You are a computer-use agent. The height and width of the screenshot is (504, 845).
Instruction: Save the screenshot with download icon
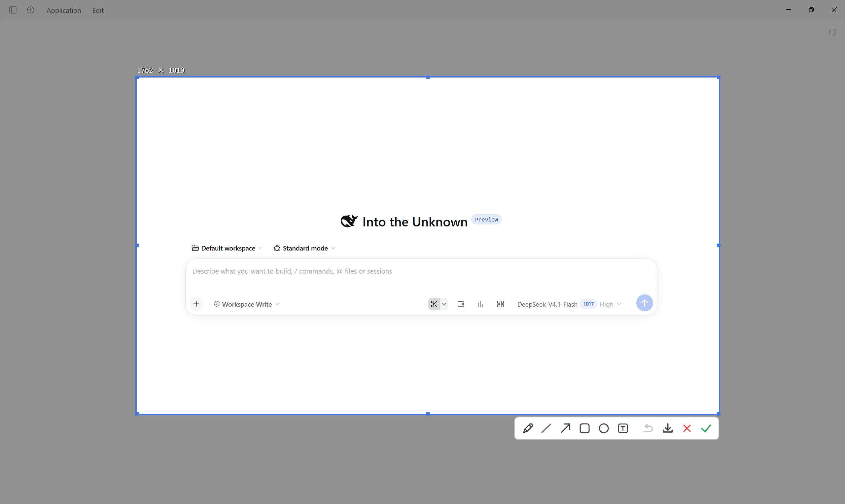[668, 428]
